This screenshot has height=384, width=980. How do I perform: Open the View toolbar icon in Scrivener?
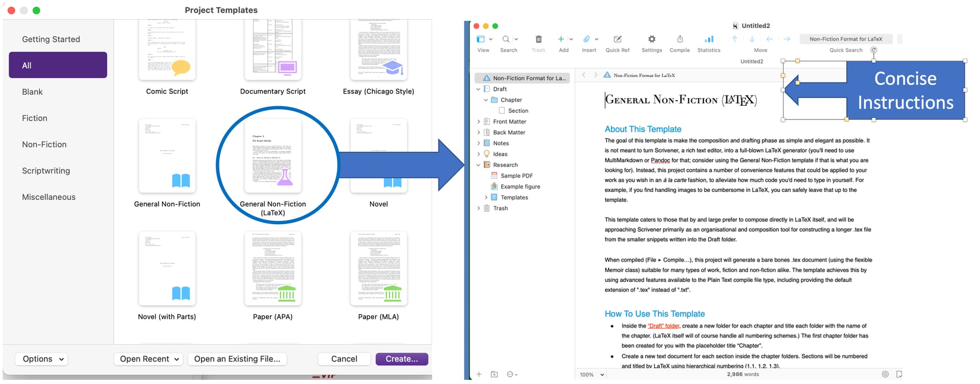coord(480,39)
